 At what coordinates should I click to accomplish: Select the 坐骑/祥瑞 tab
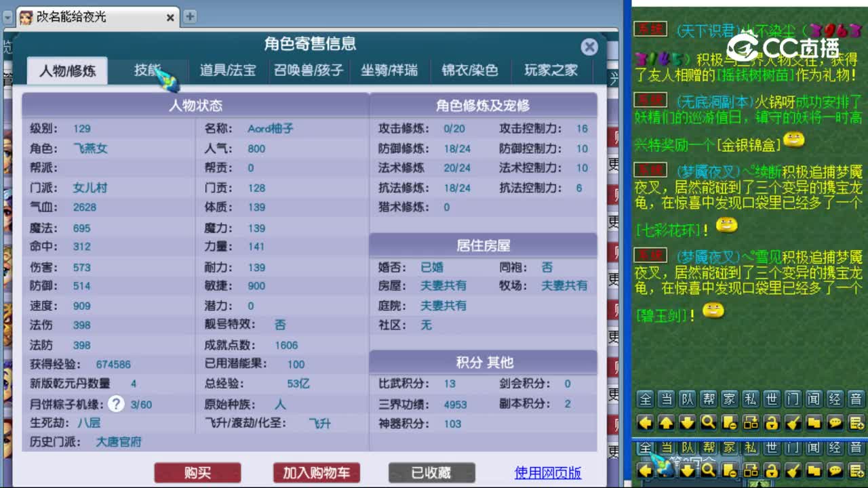pyautogui.click(x=389, y=70)
